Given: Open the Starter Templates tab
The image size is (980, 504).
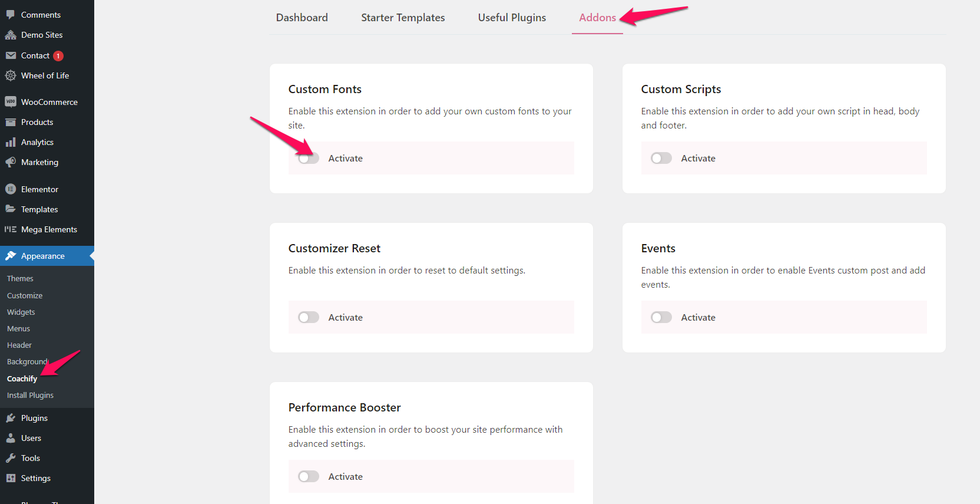Looking at the screenshot, I should (403, 18).
